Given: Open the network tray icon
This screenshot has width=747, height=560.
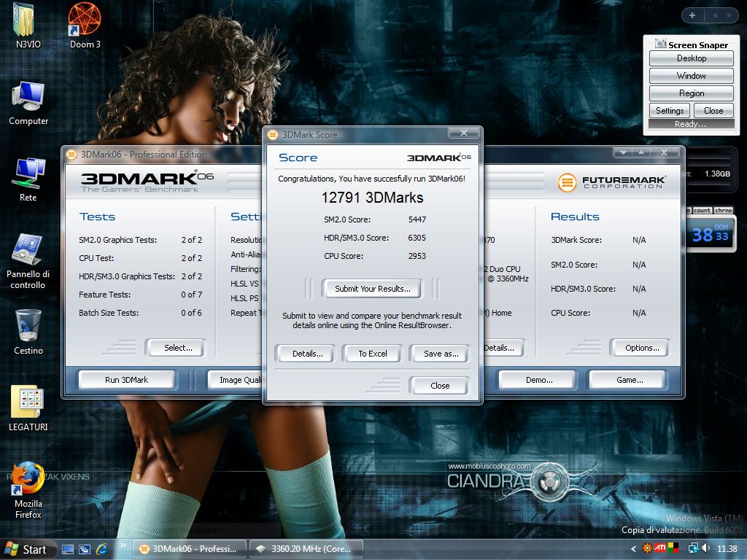Looking at the screenshot, I should 693,548.
